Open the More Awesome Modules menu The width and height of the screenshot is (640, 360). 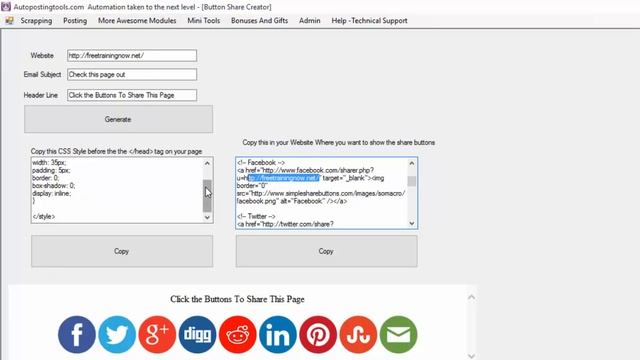[137, 20]
